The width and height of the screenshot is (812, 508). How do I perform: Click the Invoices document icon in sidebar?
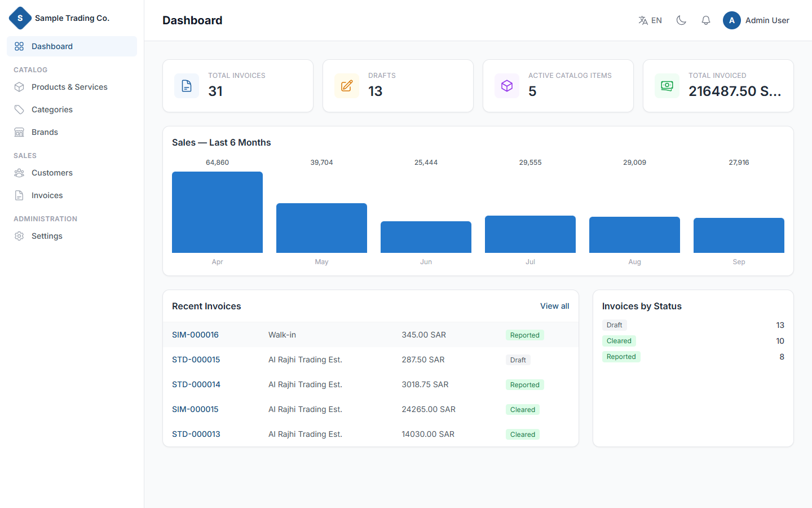point(19,195)
